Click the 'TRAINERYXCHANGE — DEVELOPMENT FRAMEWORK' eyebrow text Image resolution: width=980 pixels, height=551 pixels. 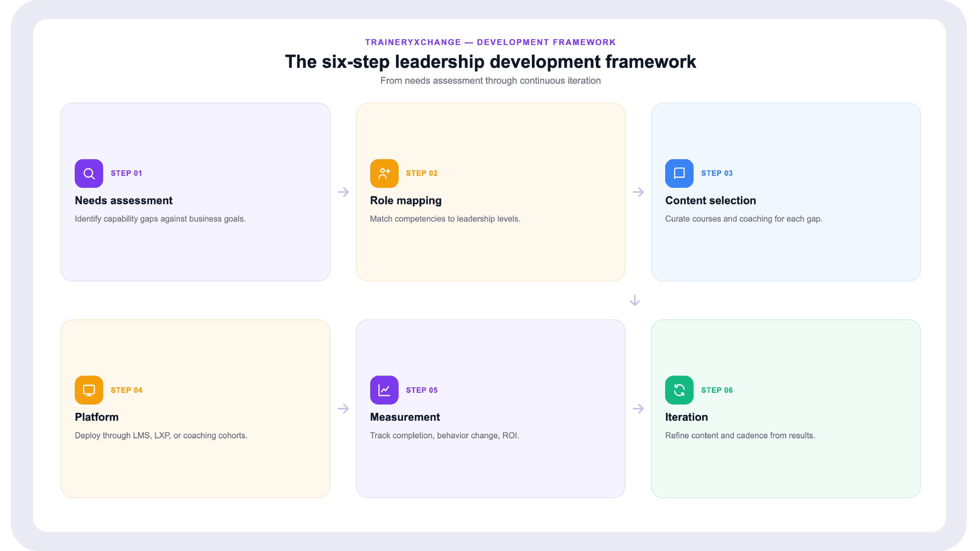490,42
